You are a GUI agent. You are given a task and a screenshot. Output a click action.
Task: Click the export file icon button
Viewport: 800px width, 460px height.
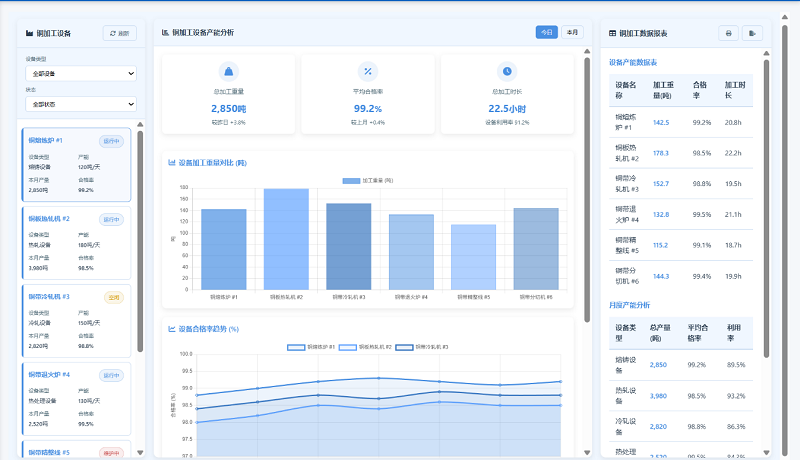click(x=753, y=33)
